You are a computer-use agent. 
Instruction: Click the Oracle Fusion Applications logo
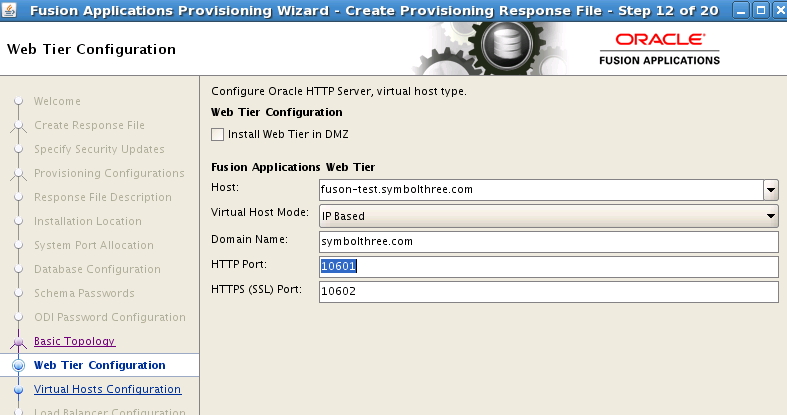click(659, 49)
